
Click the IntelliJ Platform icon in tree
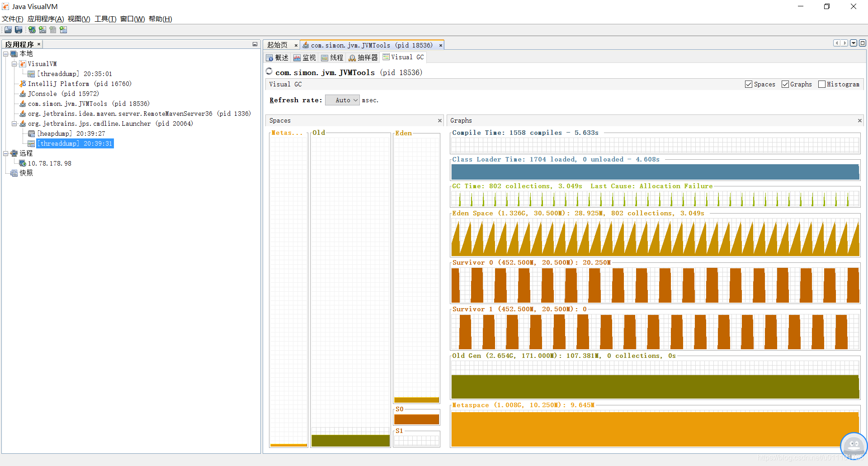(23, 84)
